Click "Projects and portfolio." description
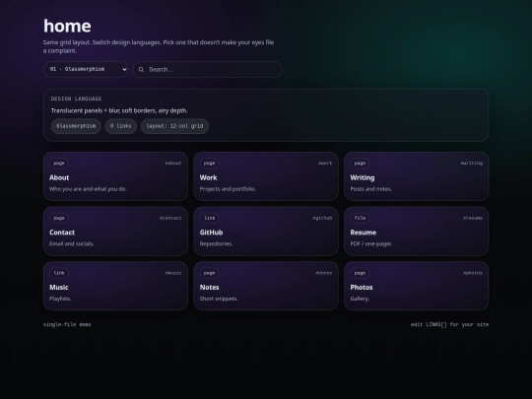 [x=228, y=189]
